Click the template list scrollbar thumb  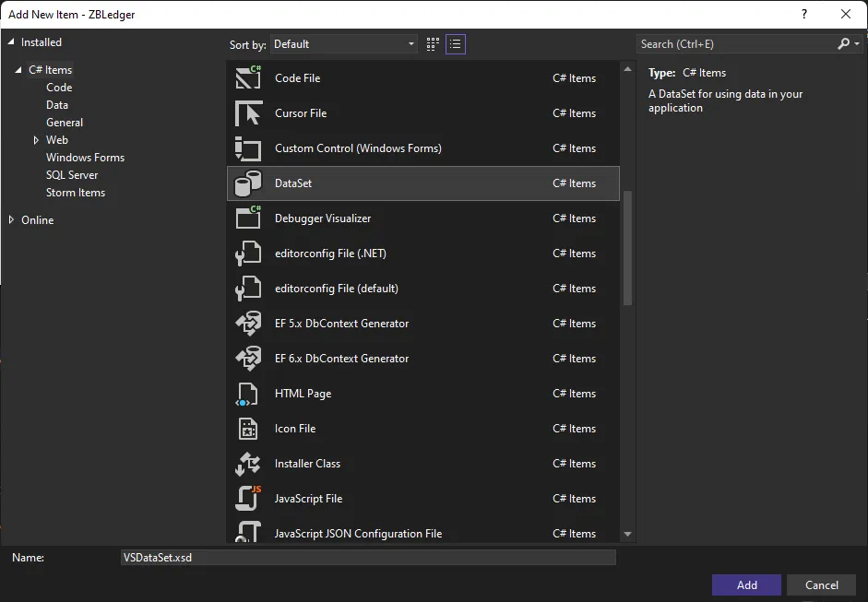tap(627, 248)
